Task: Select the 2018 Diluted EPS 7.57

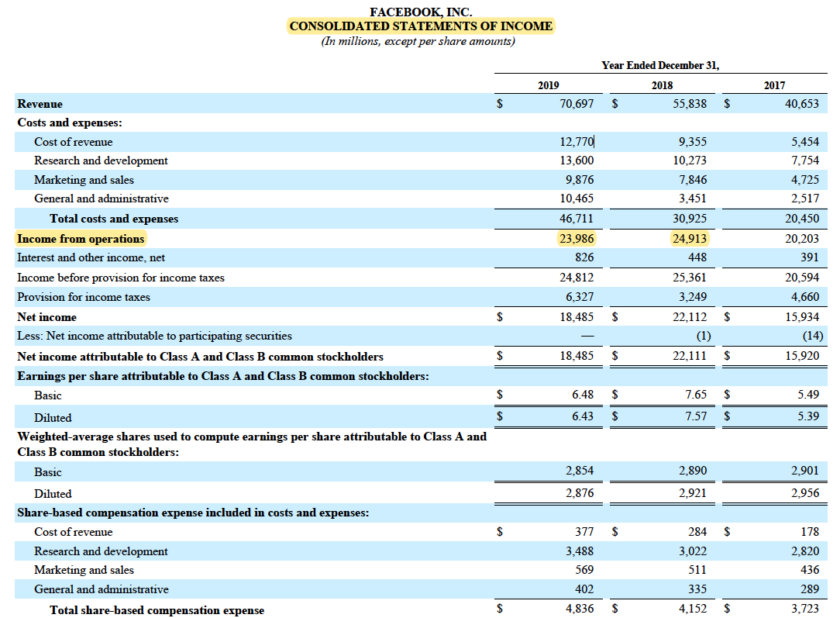Action: click(x=695, y=416)
